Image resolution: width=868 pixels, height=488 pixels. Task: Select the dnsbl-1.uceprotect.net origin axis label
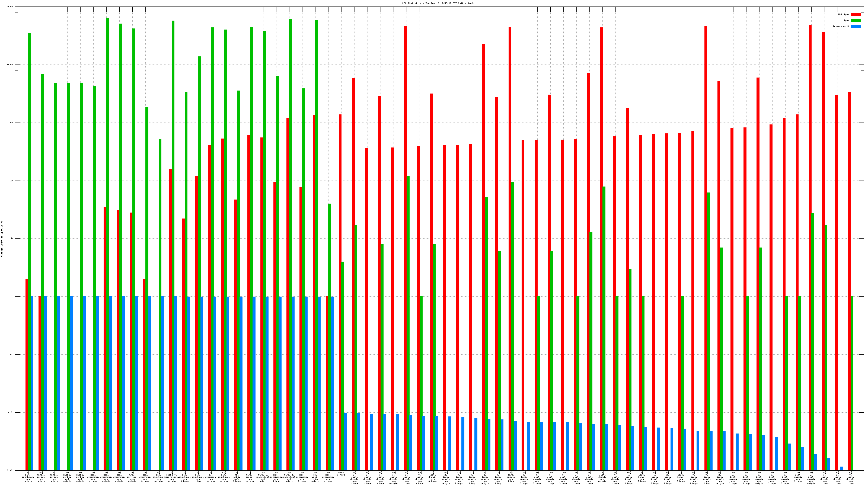tap(289, 477)
